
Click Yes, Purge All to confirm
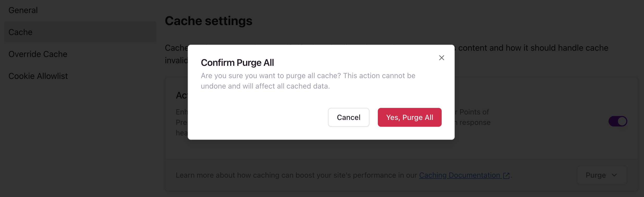pos(409,117)
